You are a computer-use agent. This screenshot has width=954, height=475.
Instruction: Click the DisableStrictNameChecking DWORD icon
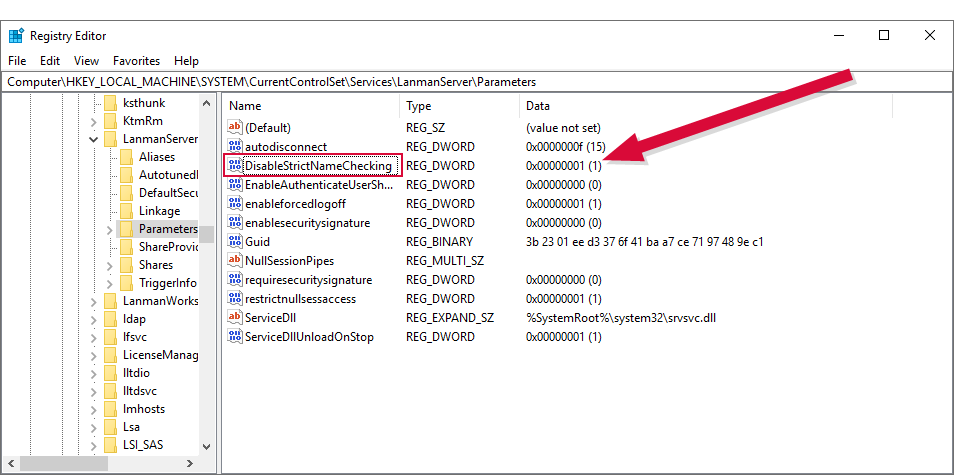(x=234, y=165)
